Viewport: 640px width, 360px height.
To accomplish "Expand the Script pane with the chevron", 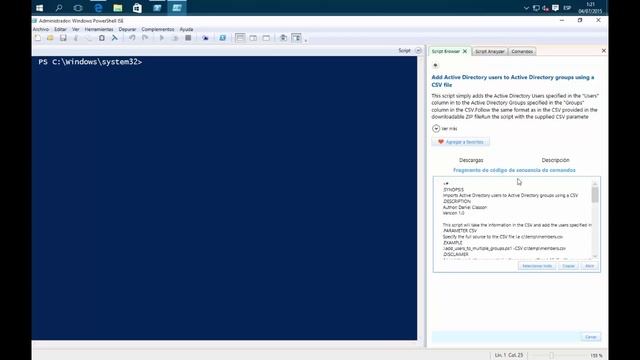I will point(418,51).
